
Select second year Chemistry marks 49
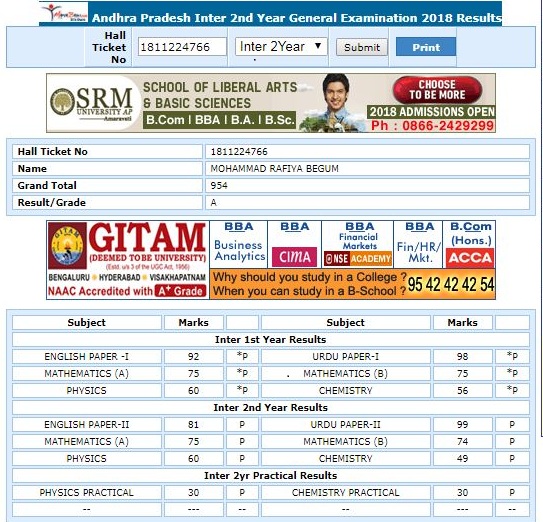point(463,458)
